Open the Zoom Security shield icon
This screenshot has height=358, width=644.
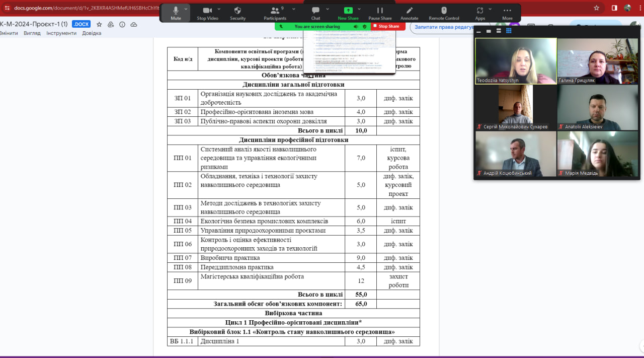tap(238, 12)
